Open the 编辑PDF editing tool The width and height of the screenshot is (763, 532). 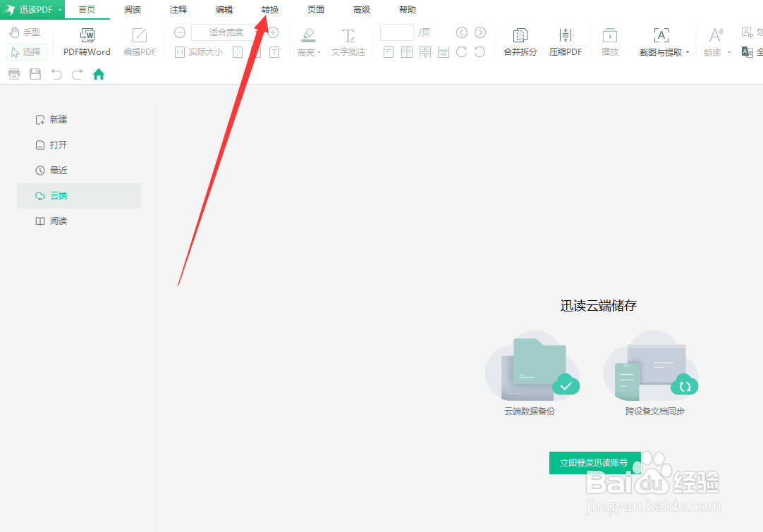140,42
